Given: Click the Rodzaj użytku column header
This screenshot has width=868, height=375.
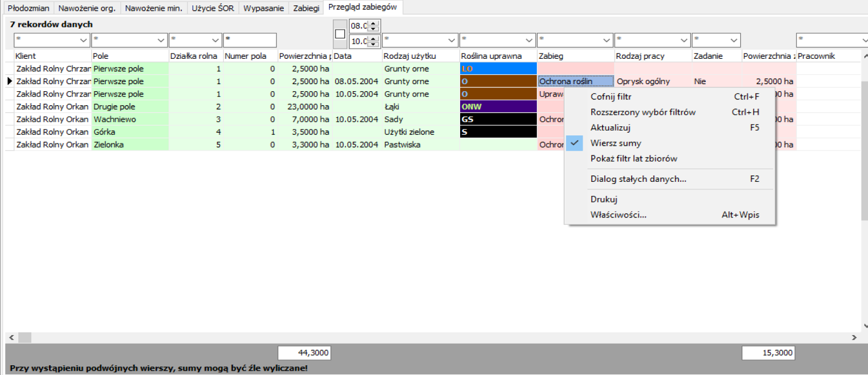Looking at the screenshot, I should pos(420,56).
